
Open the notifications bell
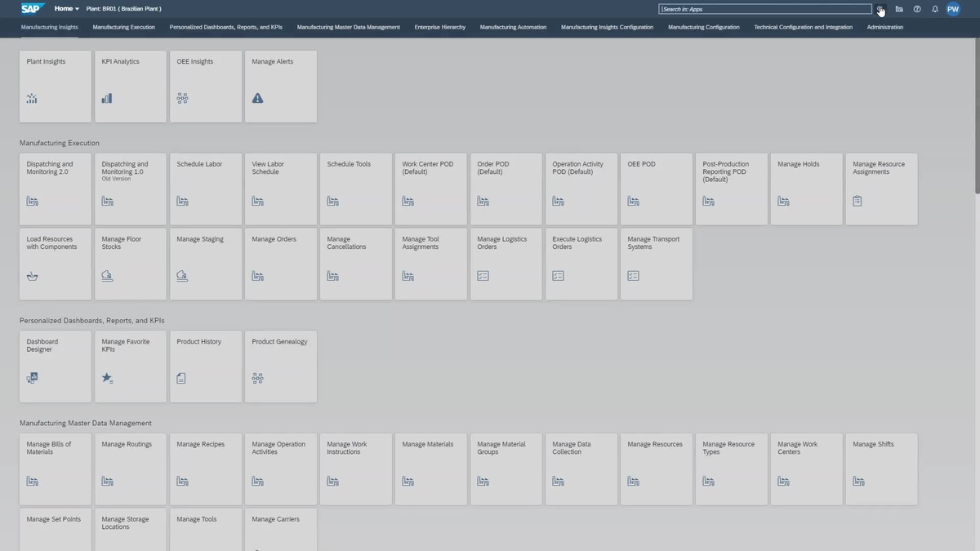[934, 9]
